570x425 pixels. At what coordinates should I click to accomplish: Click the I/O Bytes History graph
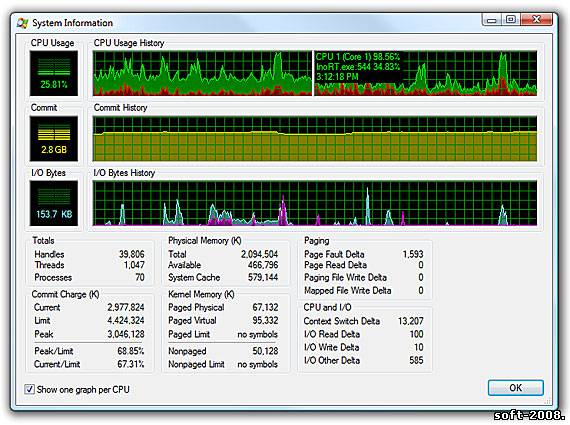pos(315,204)
